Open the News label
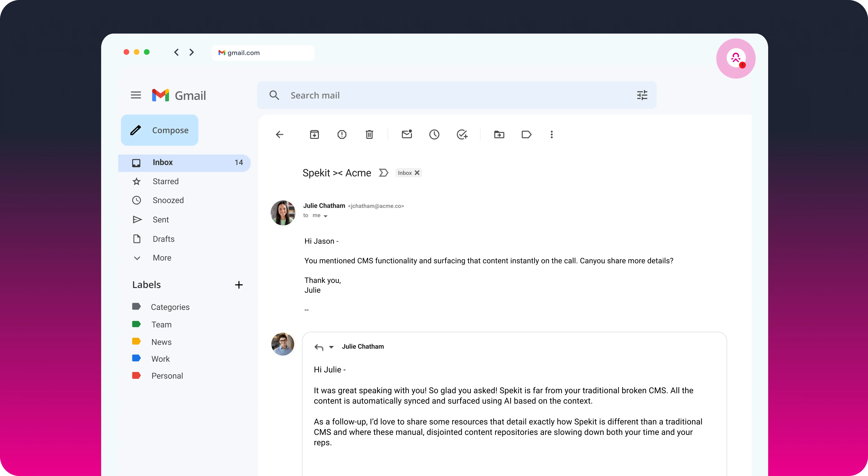Viewport: 868px width, 476px height. pyautogui.click(x=161, y=342)
